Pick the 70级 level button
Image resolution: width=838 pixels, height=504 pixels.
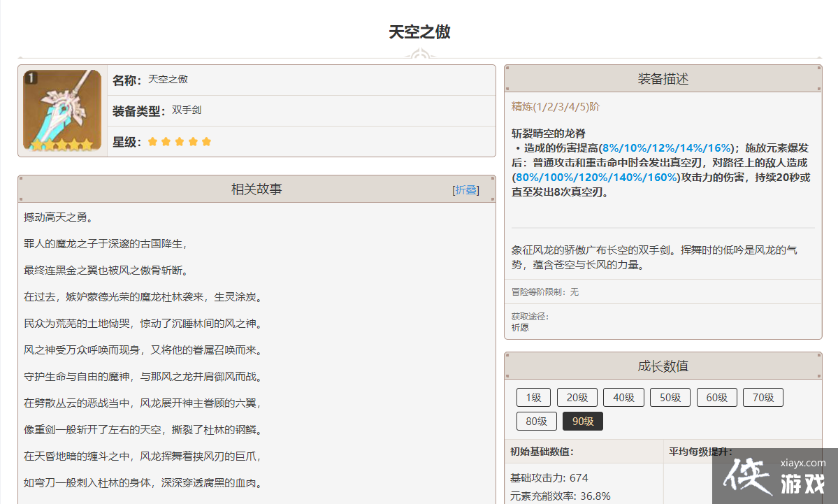pos(763,398)
